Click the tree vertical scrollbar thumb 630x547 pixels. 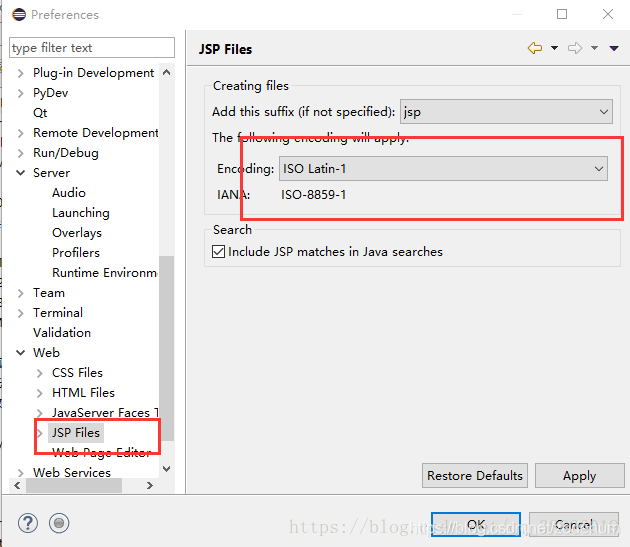point(167,348)
